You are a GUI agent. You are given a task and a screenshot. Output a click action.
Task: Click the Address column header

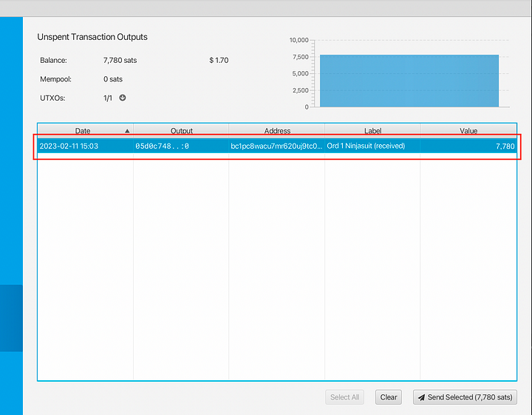point(277,131)
